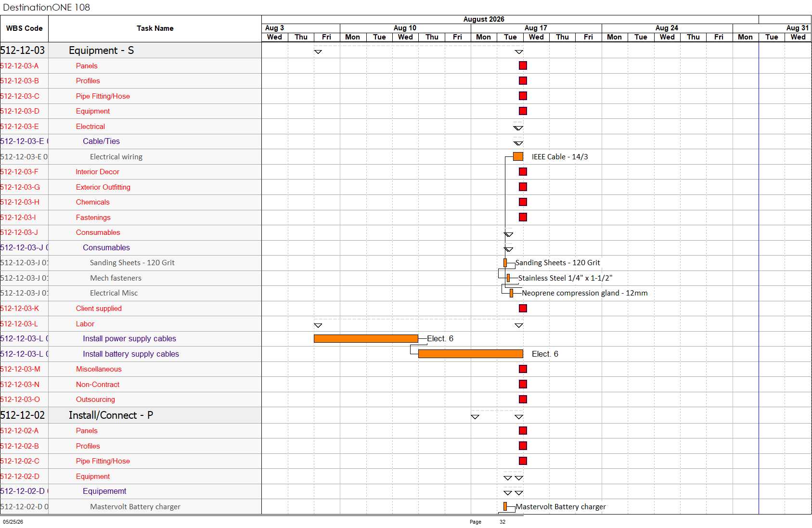
Task: Collapse the Equipment - S summary start triangle
Action: [x=318, y=52]
